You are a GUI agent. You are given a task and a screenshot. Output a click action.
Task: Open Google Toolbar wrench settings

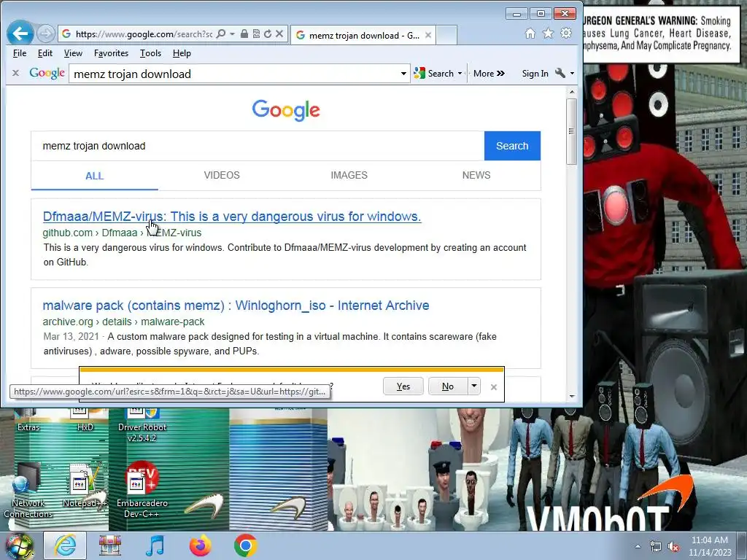click(x=560, y=74)
